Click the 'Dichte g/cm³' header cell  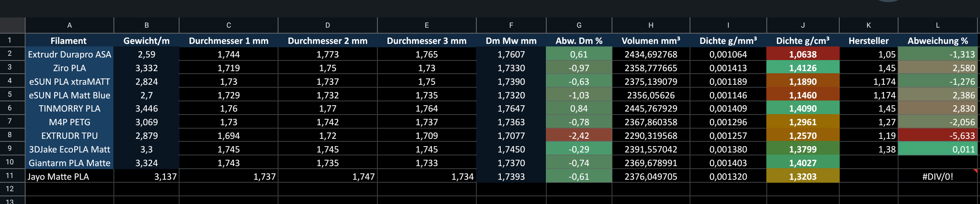click(x=803, y=40)
